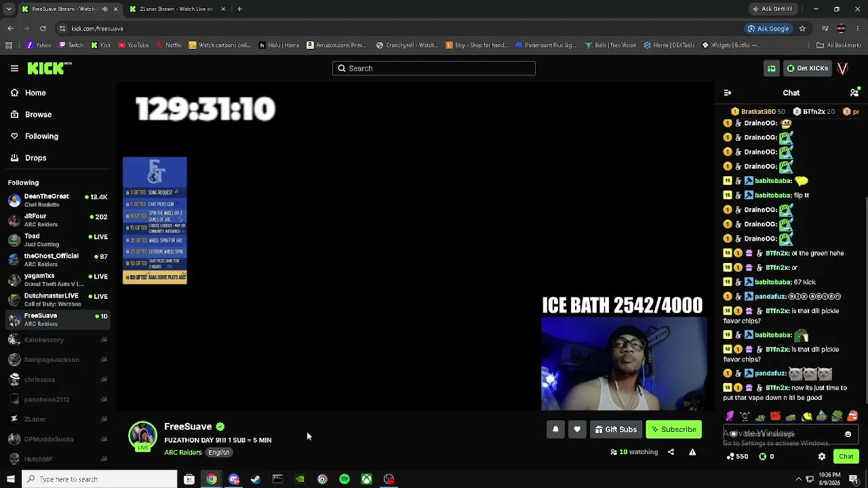Open Windows notification center

coord(854,479)
